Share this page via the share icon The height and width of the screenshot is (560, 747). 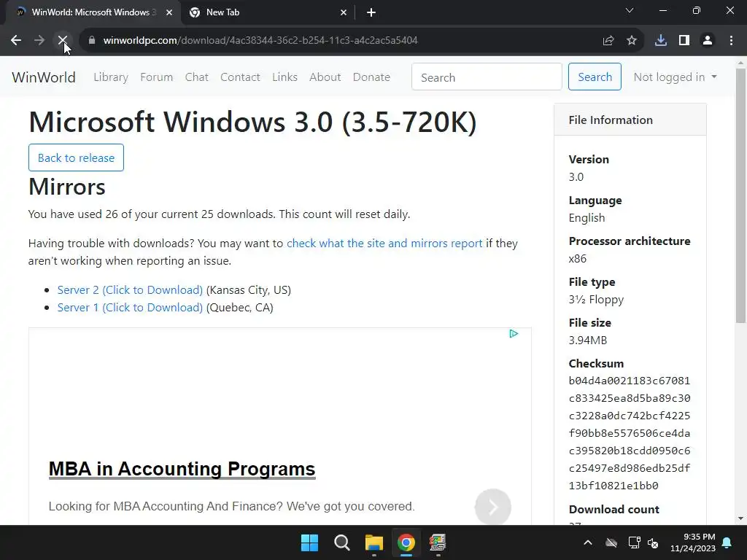pyautogui.click(x=608, y=41)
